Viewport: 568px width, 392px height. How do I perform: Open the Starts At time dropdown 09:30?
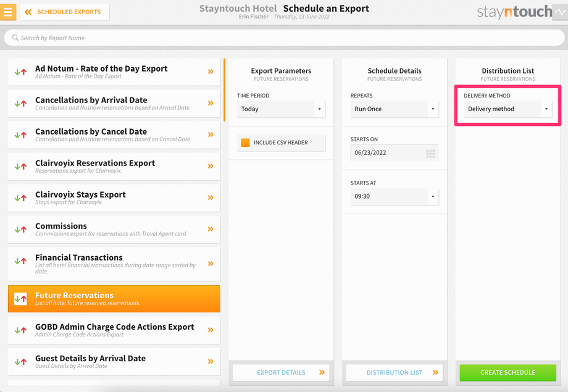pos(395,196)
